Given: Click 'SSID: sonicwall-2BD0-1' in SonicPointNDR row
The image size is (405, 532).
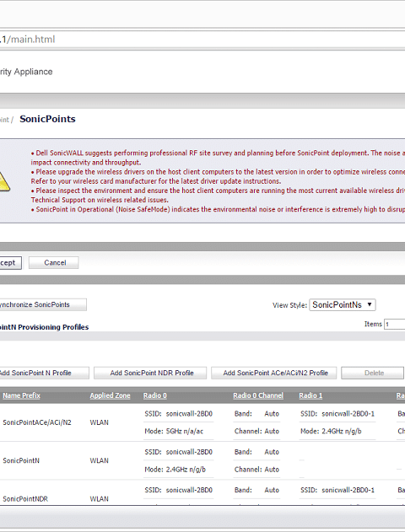Looking at the screenshot, I should (337, 490).
